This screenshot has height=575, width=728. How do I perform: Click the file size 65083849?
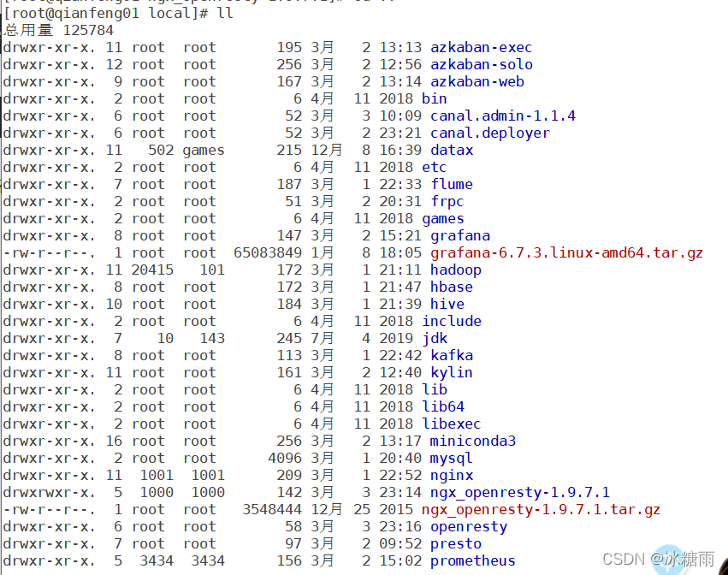[268, 253]
